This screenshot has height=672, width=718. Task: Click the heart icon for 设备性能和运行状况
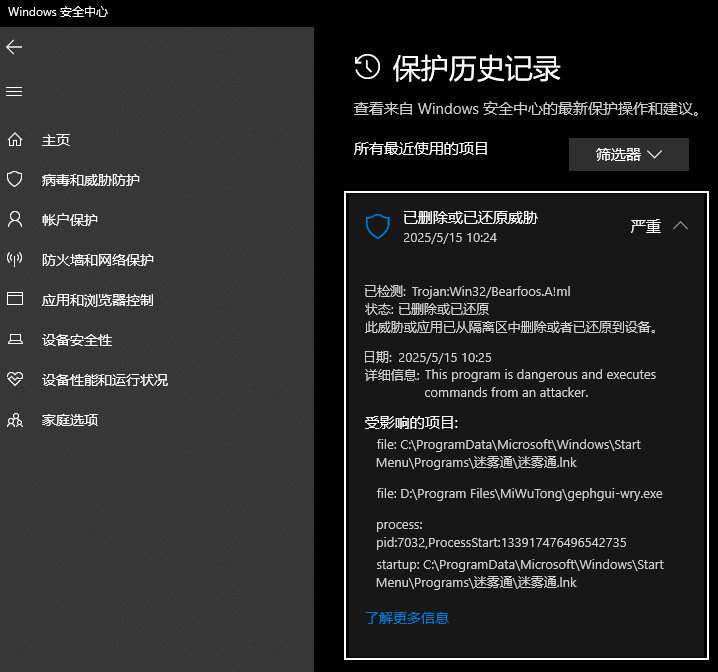[15, 379]
